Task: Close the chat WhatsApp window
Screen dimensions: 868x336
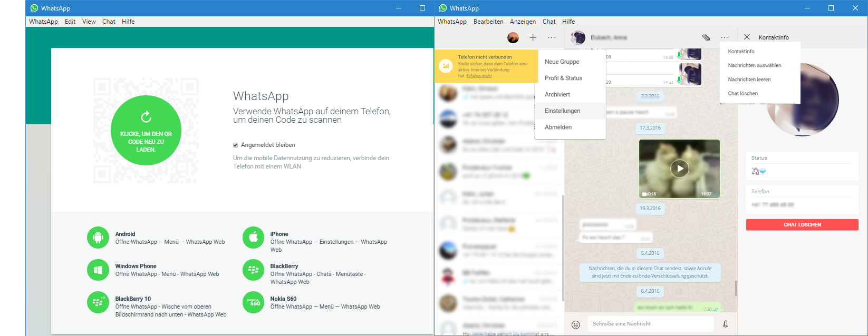Action: pos(855,8)
